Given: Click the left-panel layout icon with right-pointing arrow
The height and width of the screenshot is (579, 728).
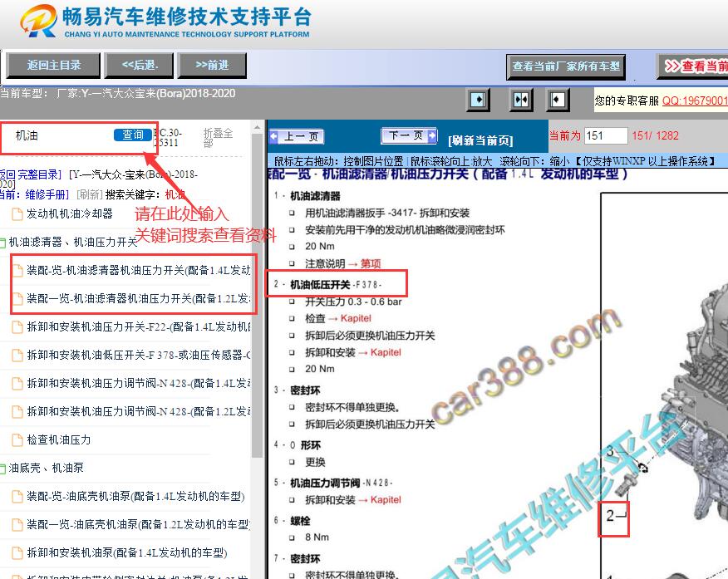Looking at the screenshot, I should (478, 100).
